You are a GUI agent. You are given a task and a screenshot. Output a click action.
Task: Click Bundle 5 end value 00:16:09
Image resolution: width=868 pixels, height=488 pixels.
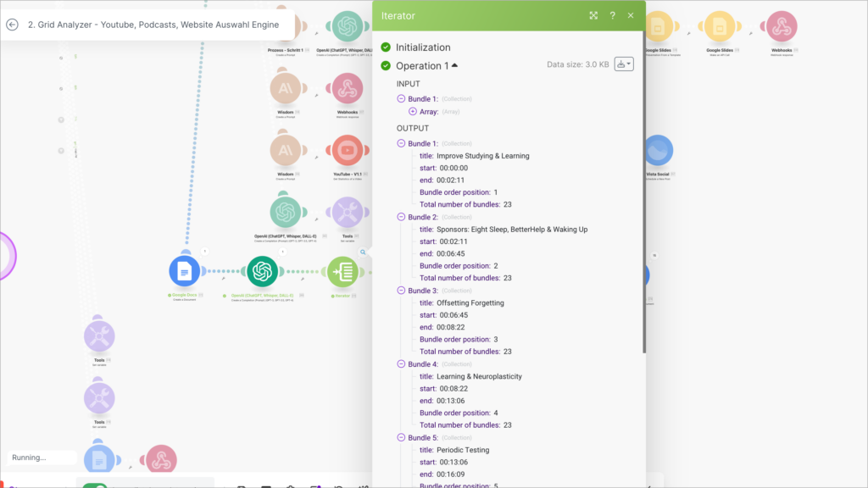click(450, 474)
